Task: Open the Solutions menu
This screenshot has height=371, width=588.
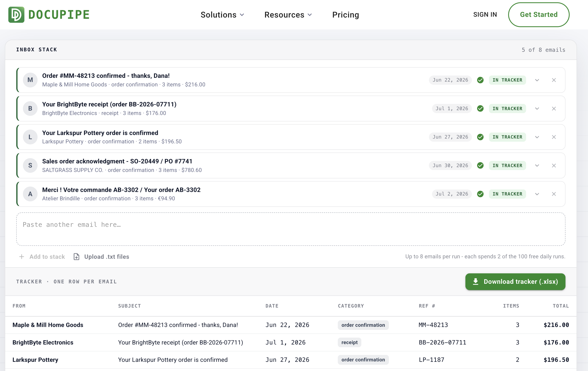Action: pyautogui.click(x=222, y=15)
